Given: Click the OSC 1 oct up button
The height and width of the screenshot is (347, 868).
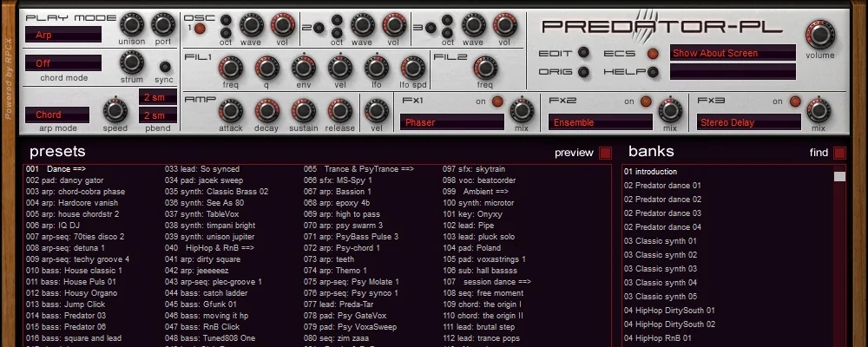Looking at the screenshot, I should pos(226,20).
